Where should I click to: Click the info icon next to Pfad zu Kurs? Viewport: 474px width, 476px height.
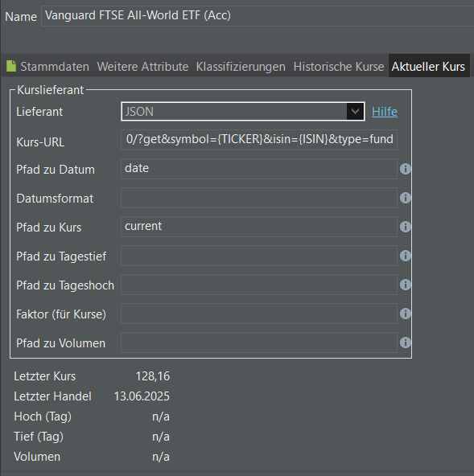tap(406, 227)
